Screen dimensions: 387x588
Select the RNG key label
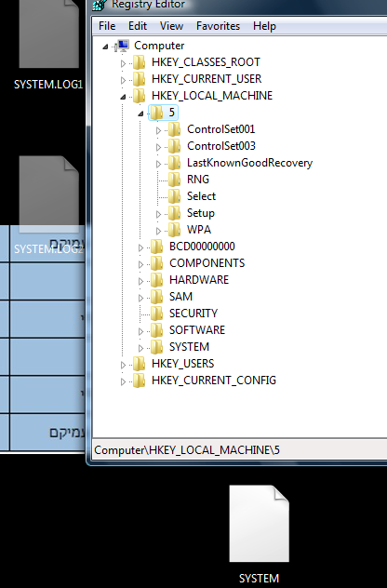tap(198, 180)
